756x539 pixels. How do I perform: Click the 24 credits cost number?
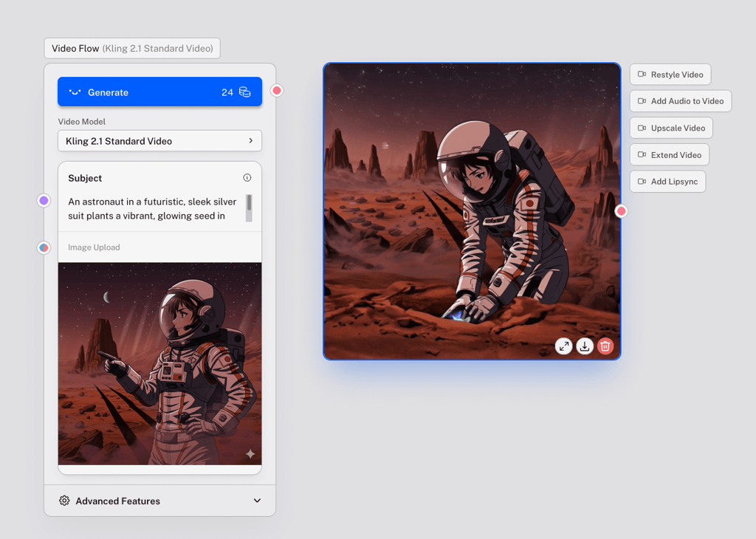[227, 92]
